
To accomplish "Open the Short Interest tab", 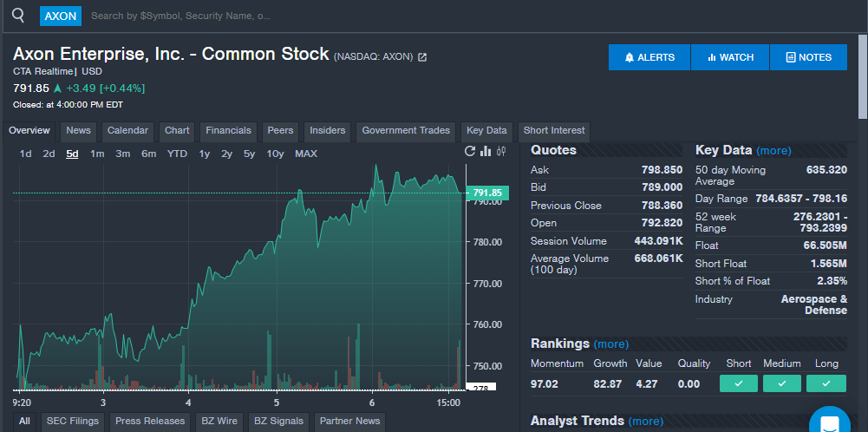I will 554,131.
